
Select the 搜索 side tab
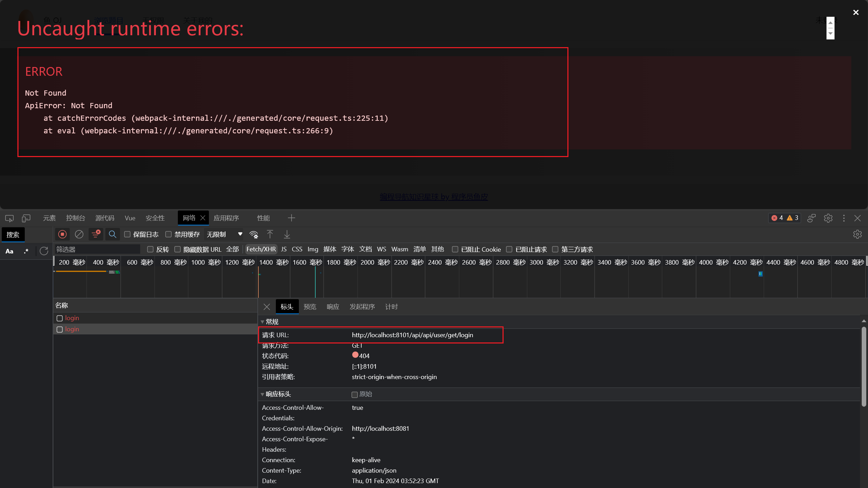pos(13,235)
